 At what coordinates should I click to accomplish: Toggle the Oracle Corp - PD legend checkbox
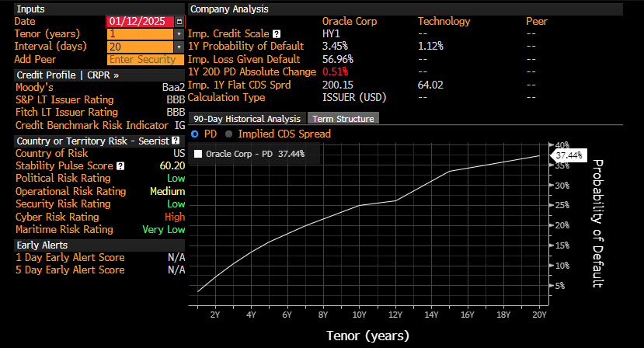click(x=198, y=154)
